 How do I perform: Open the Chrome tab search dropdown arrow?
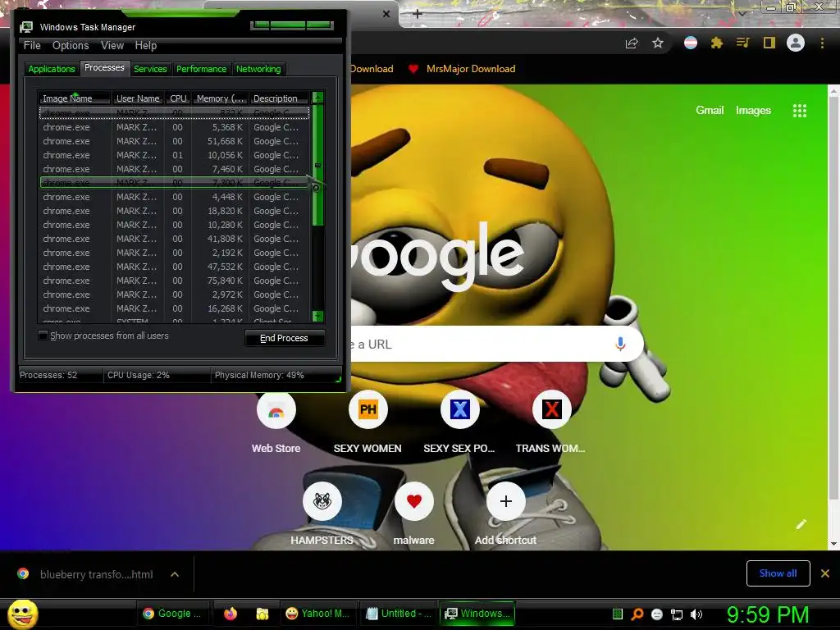(742, 13)
